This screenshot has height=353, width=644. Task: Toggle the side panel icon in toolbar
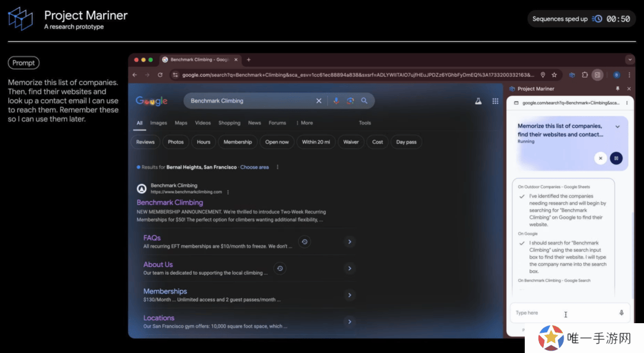(x=597, y=75)
